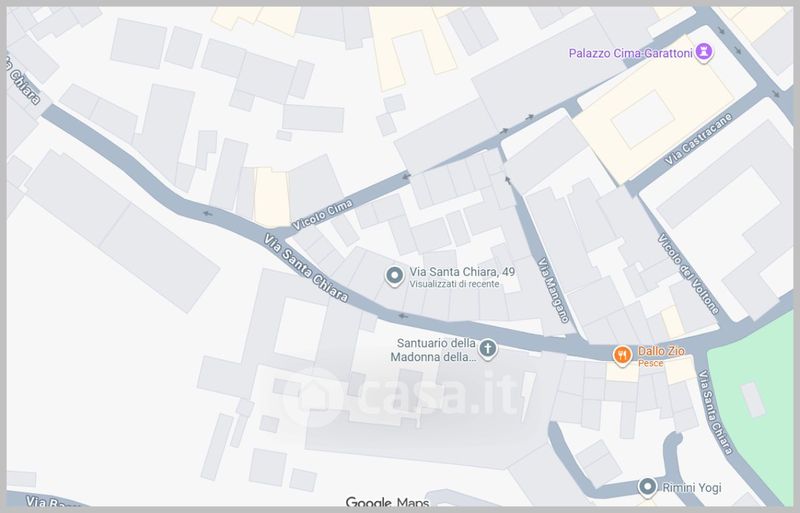Click the Via Castracane street label

698,139
